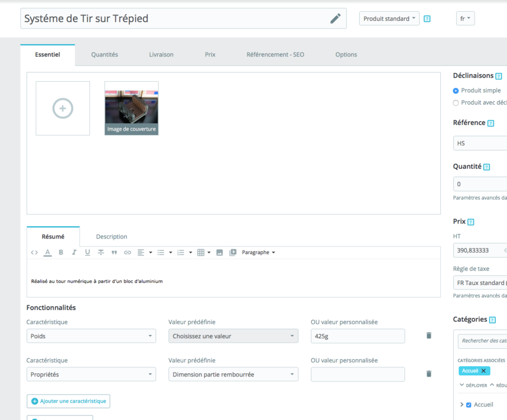This screenshot has height=420, width=507.
Task: Select the Description editor tab
Action: click(x=111, y=236)
